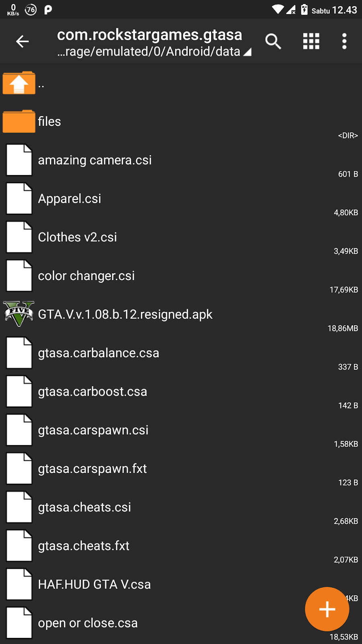Viewport: 362px width, 644px height.
Task: Expand path dropdown triangle under title
Action: (247, 52)
